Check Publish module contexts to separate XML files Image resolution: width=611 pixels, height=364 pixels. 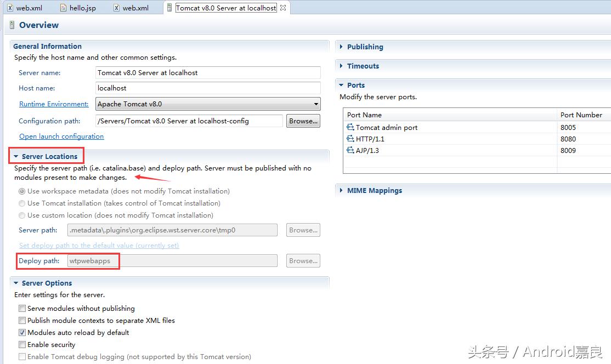pos(22,321)
